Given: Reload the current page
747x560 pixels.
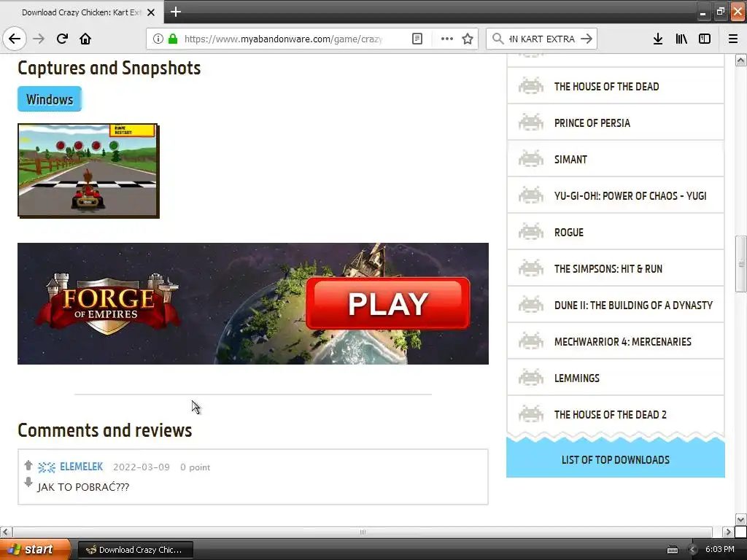Looking at the screenshot, I should 62,39.
